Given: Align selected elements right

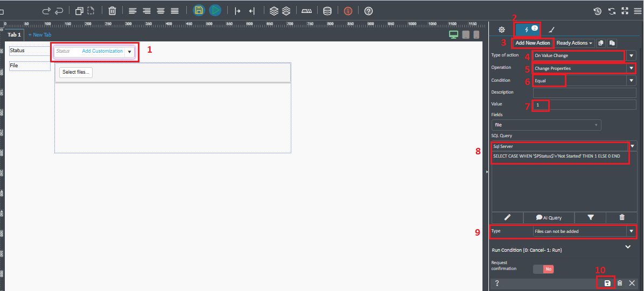Looking at the screenshot, I should 146,11.
